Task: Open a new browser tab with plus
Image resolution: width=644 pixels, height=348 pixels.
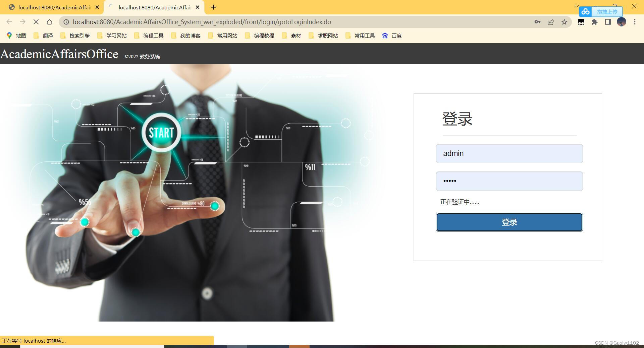Action: [213, 7]
